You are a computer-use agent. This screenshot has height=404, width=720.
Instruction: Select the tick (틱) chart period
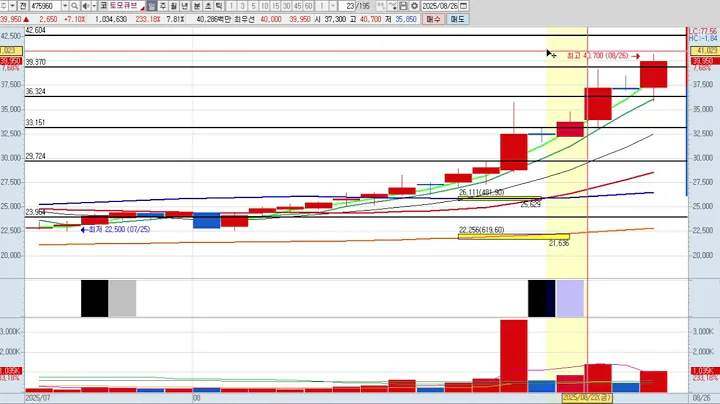tap(219, 6)
